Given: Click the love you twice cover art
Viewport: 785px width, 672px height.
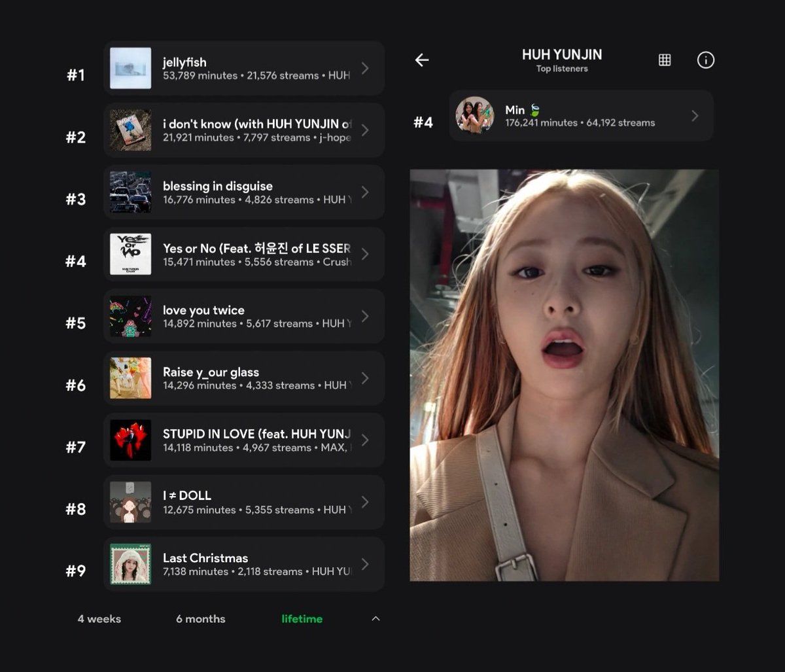Looking at the screenshot, I should tap(130, 316).
